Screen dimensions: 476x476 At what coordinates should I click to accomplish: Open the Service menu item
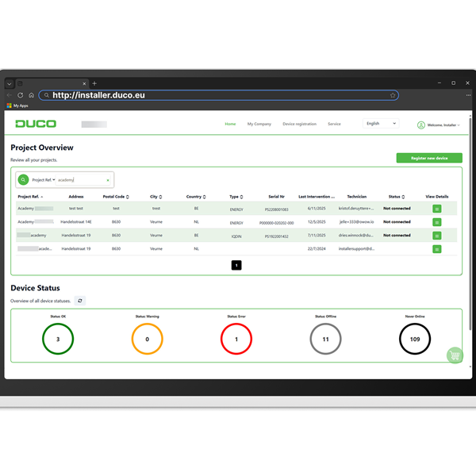click(334, 124)
